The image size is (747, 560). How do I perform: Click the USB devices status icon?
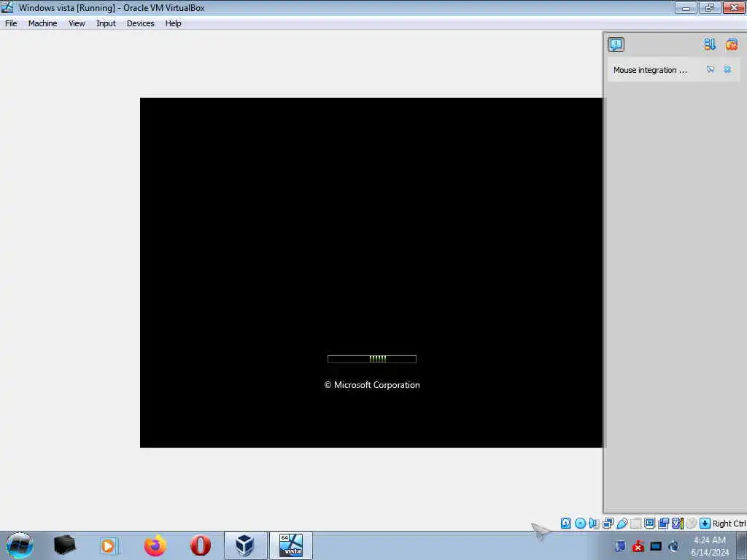pyautogui.click(x=622, y=524)
